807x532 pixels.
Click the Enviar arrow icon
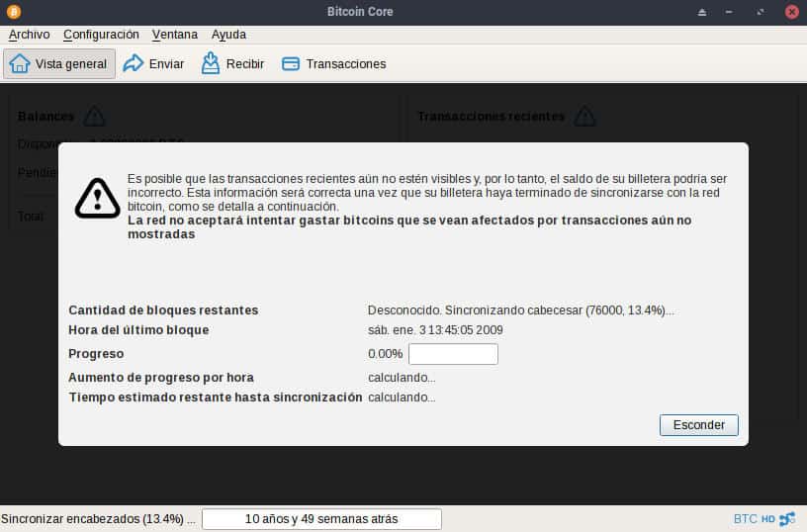134,63
